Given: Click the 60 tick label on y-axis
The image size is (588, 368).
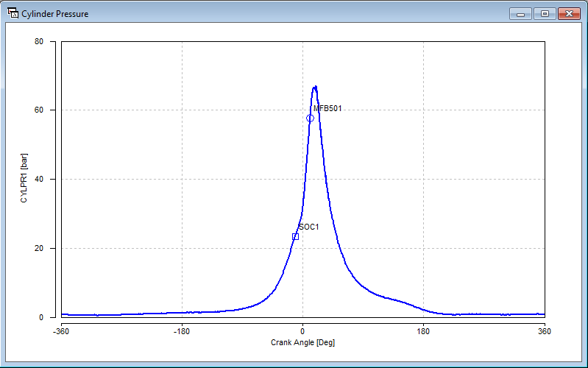Looking at the screenshot, I should pyautogui.click(x=50, y=110).
